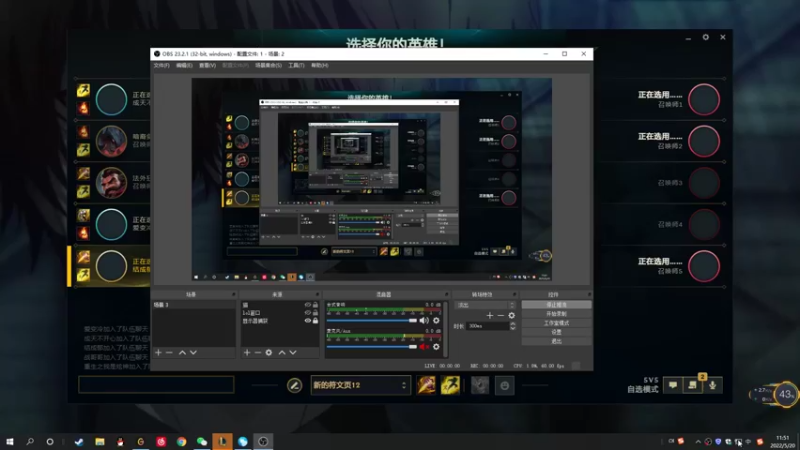This screenshot has height=450, width=800.
Task: Open Scene Collection menu in OBS
Action: coord(268,65)
